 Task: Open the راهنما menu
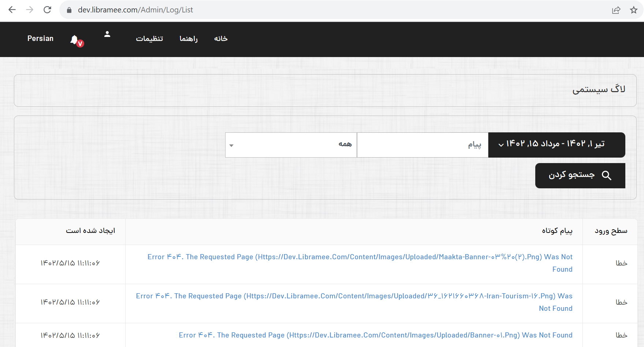click(189, 39)
